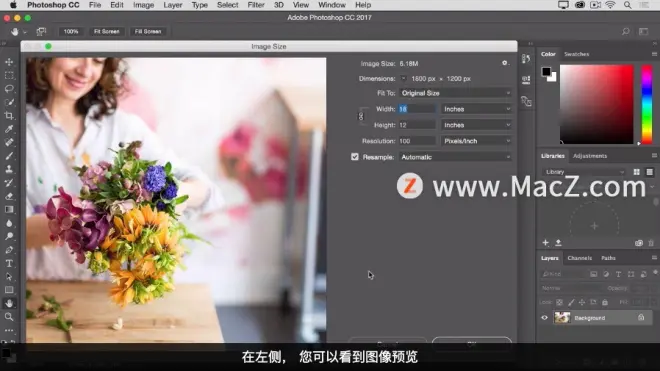Click the 100% zoom button
Image resolution: width=660 pixels, height=371 pixels.
click(71, 32)
